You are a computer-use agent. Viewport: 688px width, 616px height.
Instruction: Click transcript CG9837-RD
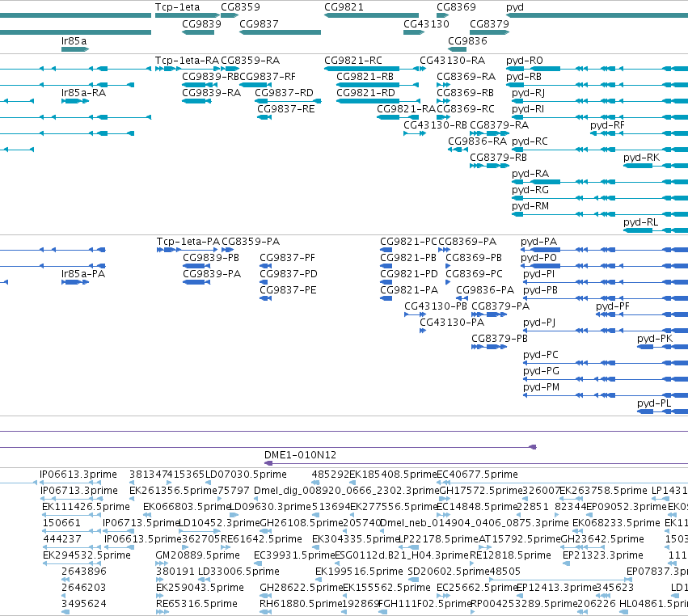[x=285, y=93]
